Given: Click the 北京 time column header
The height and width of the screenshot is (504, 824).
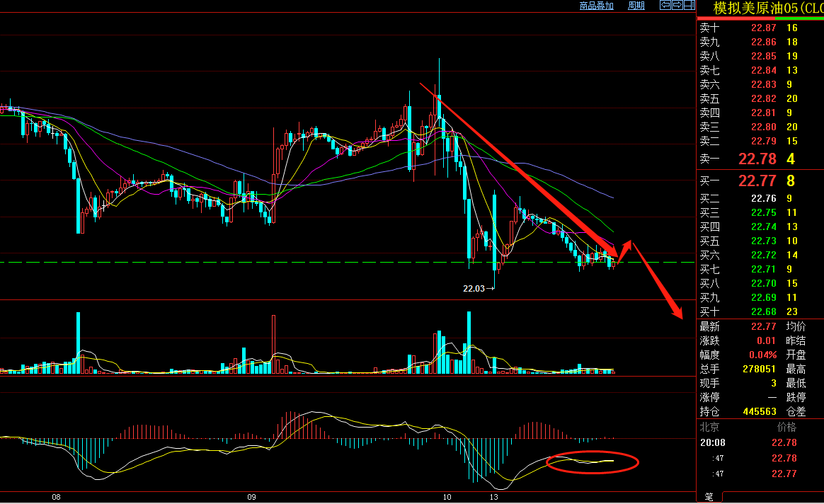Looking at the screenshot, I should 709,428.
